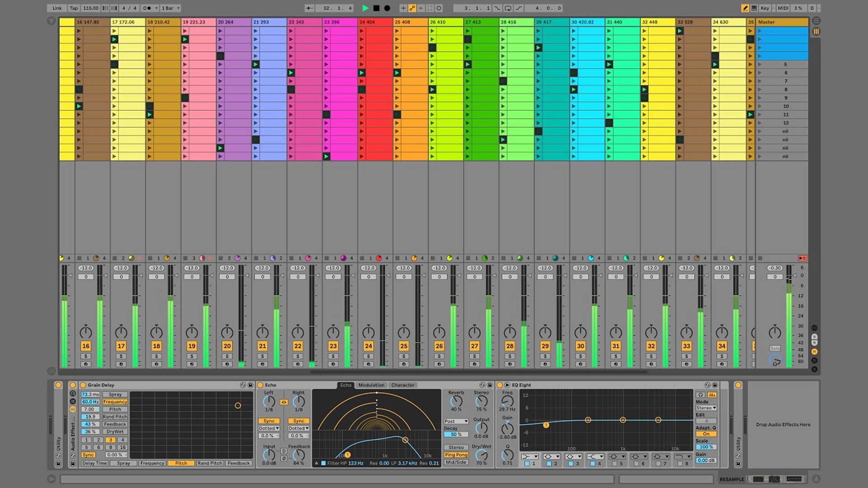Fold the EQ Eight display with the triangle
Image resolution: width=868 pixels, height=488 pixels.
click(x=507, y=385)
